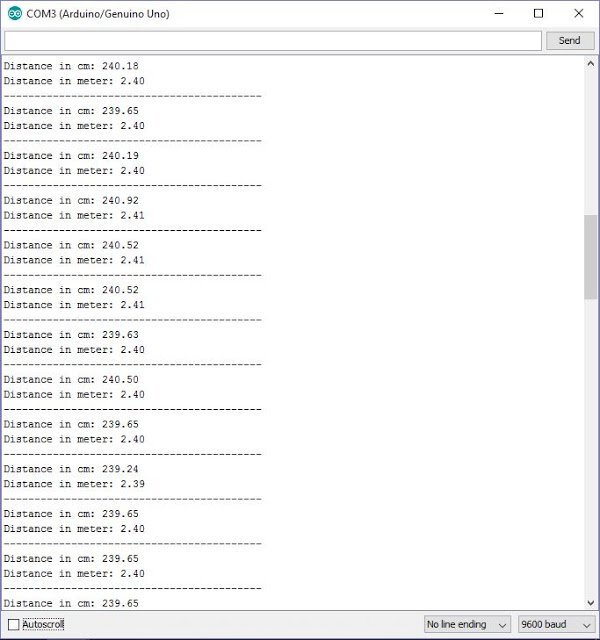Open the 9600 baud rate dropdown
The height and width of the screenshot is (640, 600).
point(556,624)
